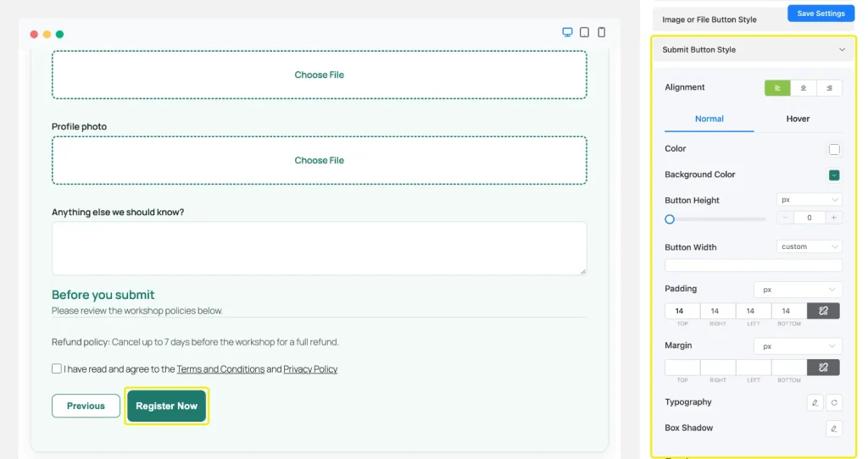Open Padding unit dropdown

coord(798,290)
